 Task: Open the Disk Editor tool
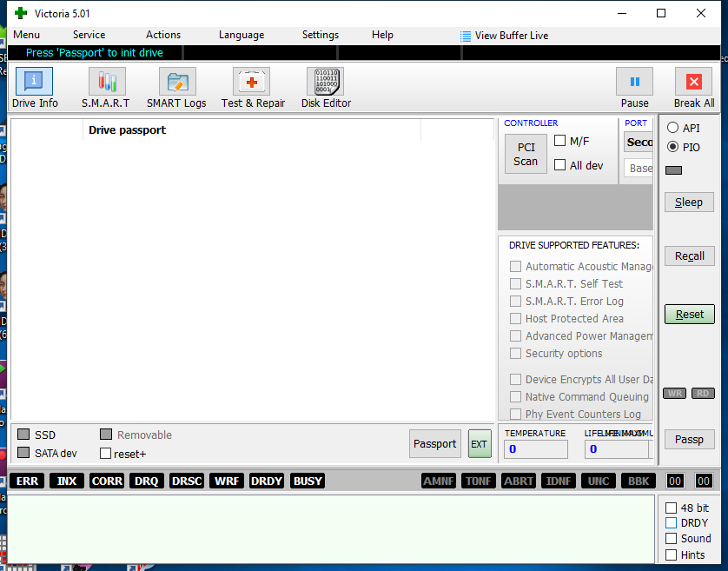(x=326, y=82)
